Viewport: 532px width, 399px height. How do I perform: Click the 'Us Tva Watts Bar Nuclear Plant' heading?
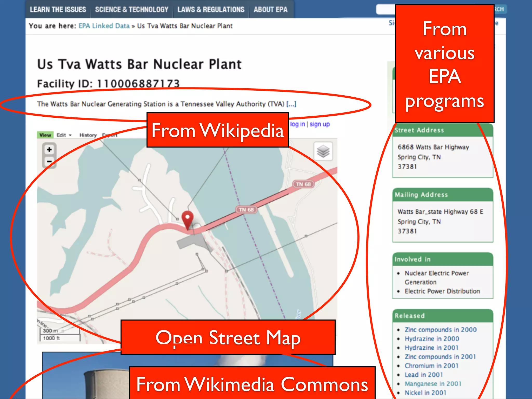point(139,64)
